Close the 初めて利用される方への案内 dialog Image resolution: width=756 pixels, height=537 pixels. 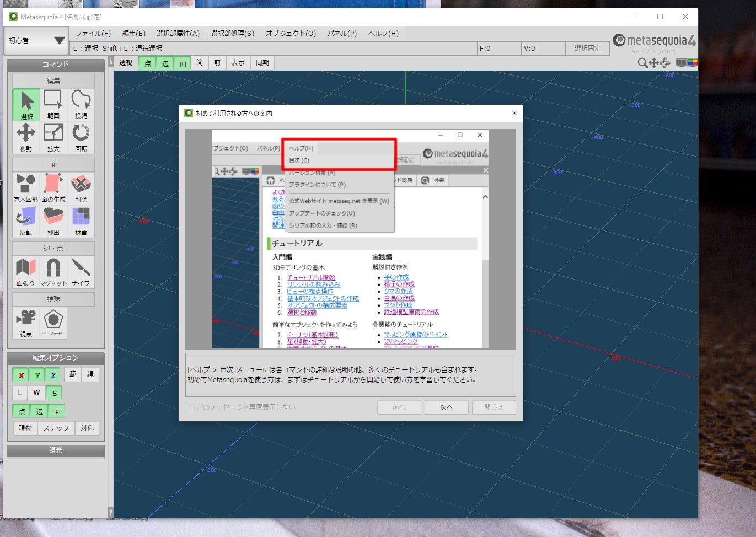tap(514, 113)
